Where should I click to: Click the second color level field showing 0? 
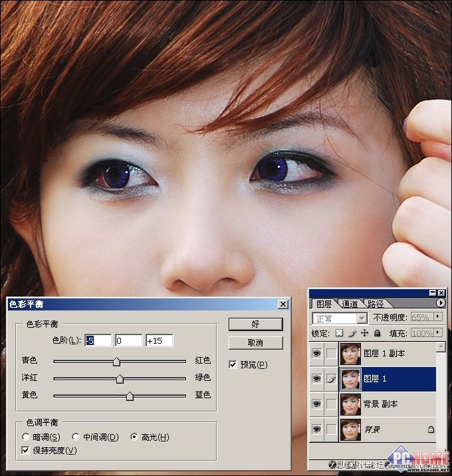[129, 340]
